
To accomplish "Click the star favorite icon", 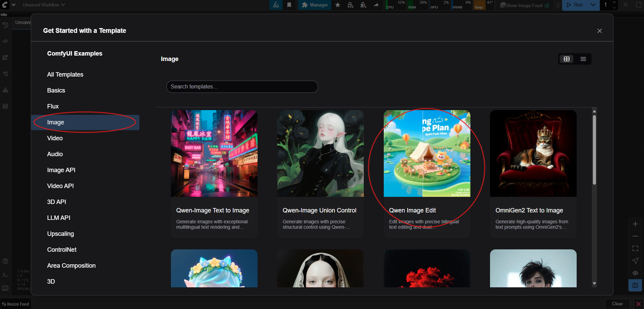I will pyautogui.click(x=338, y=5).
